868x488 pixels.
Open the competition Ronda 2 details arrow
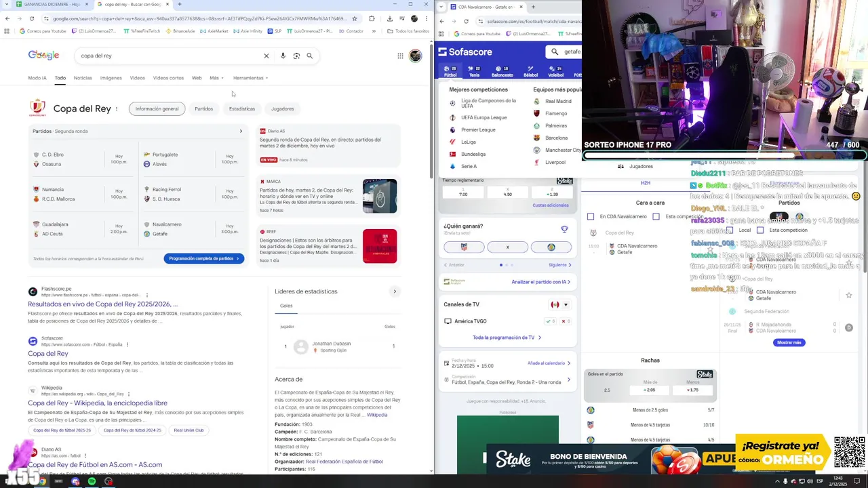(568, 380)
